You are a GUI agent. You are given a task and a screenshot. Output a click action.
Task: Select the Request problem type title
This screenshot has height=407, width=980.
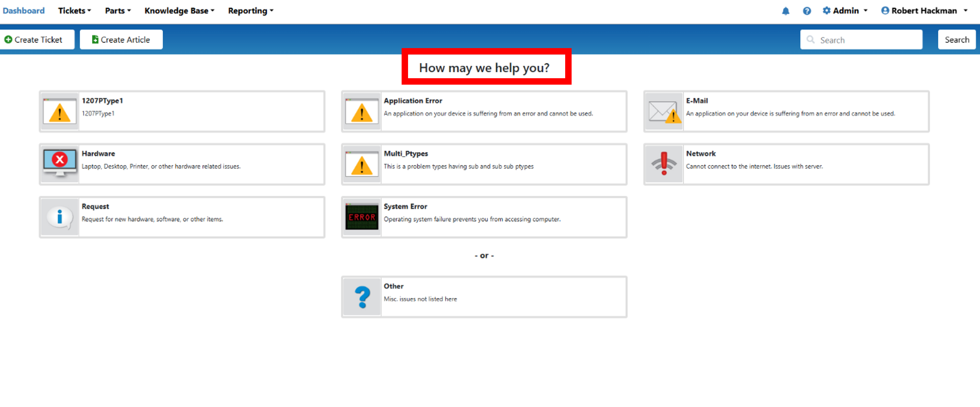[x=95, y=207]
